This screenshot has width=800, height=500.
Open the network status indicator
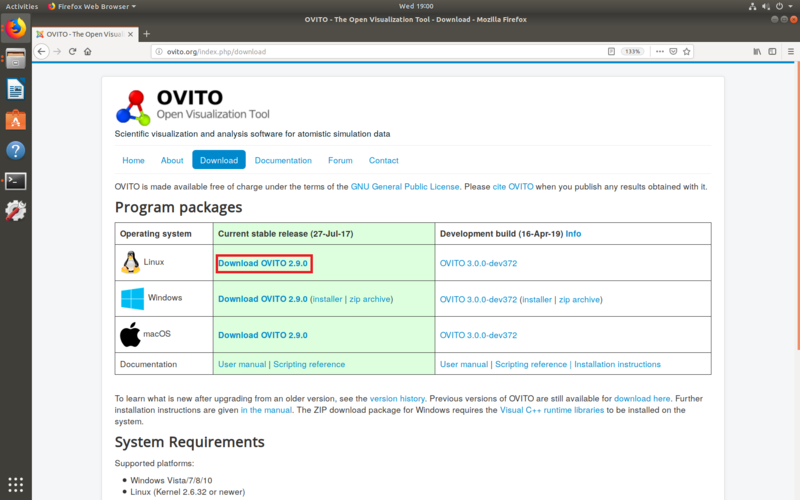click(x=752, y=7)
